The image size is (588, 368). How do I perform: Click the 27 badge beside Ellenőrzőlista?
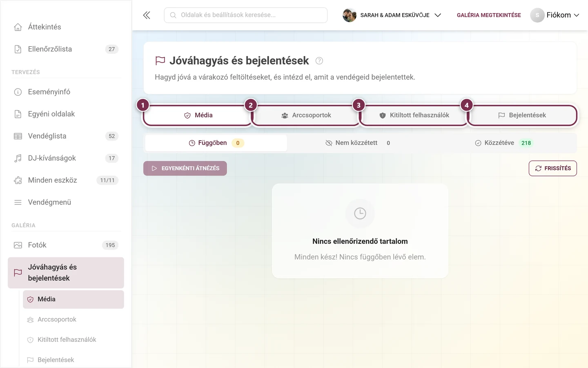coord(112,49)
